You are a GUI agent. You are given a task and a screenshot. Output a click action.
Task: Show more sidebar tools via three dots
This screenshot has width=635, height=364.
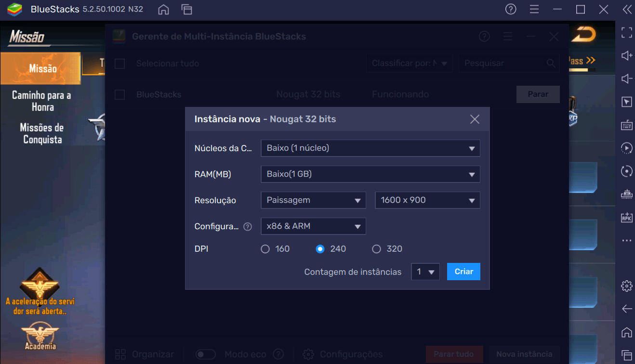coord(626,240)
